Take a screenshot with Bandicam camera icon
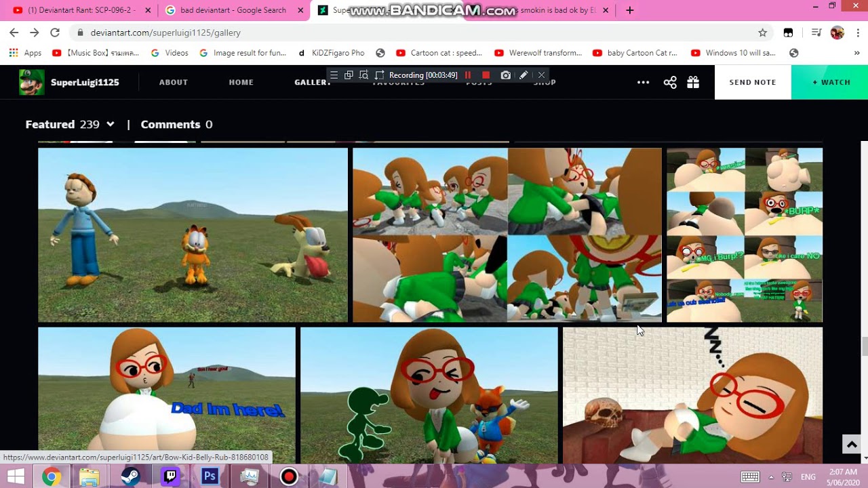The image size is (868, 488). [505, 75]
